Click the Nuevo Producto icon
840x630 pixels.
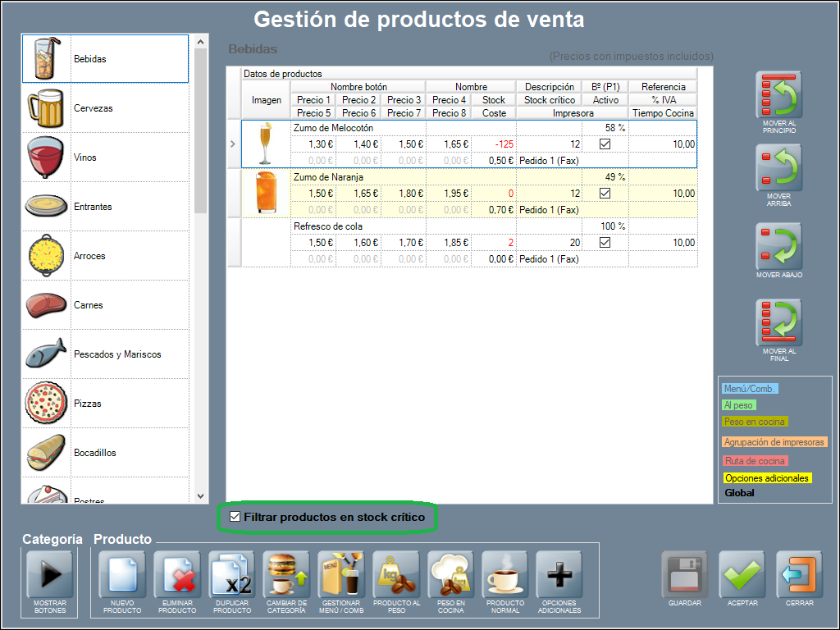click(x=122, y=575)
